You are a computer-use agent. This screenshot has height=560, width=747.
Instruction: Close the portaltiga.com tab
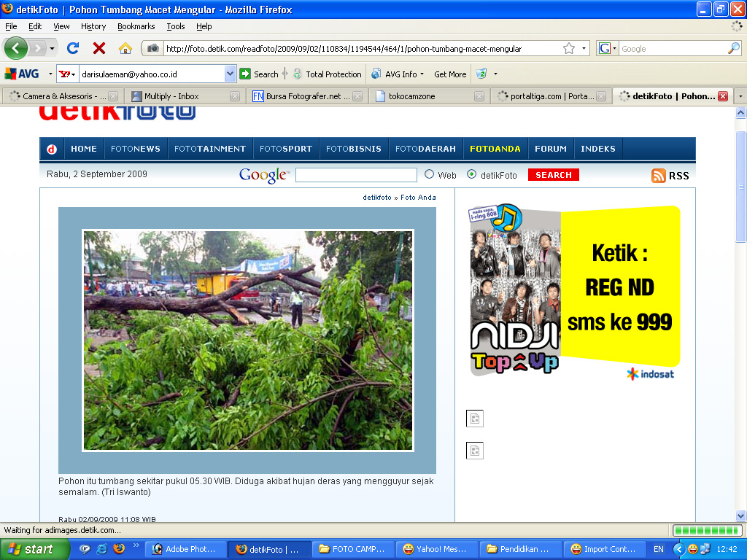[x=601, y=96]
